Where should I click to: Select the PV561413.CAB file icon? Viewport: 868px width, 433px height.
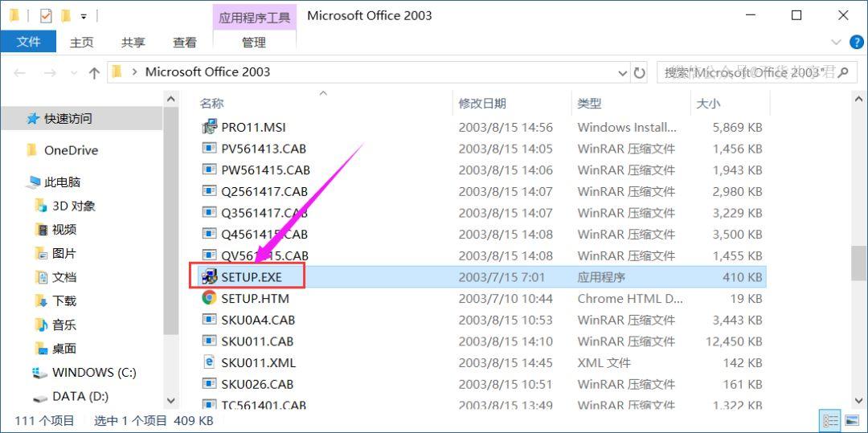coord(209,148)
